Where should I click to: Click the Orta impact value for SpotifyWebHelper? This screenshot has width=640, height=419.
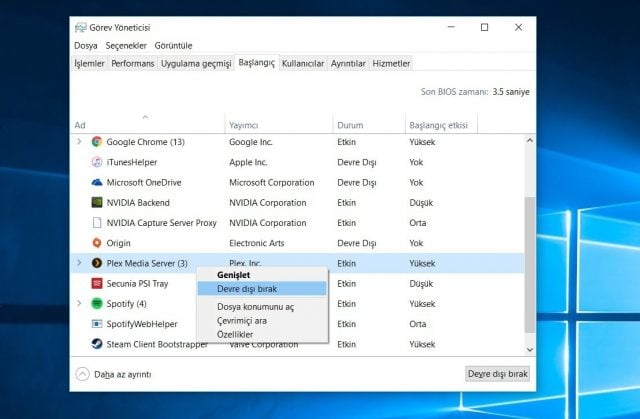pyautogui.click(x=418, y=324)
